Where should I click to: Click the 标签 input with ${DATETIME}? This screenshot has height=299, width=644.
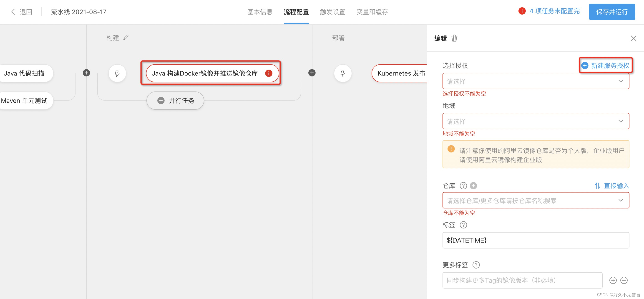536,240
